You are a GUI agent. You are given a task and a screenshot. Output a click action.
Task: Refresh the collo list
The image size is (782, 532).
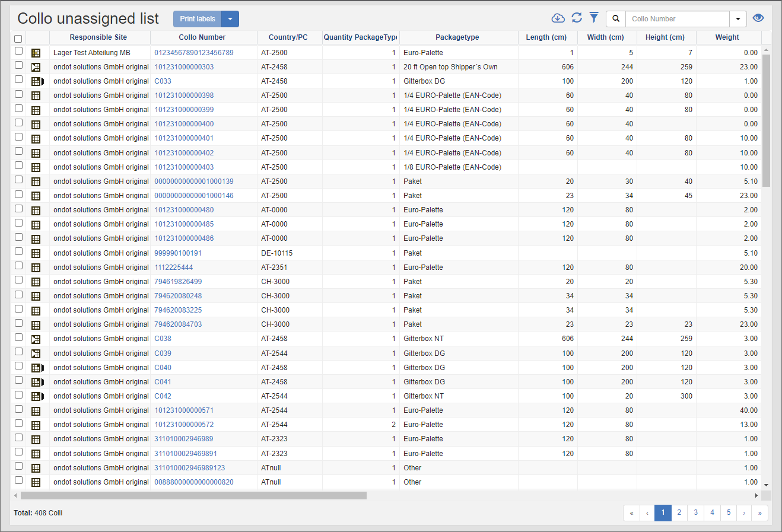point(577,18)
